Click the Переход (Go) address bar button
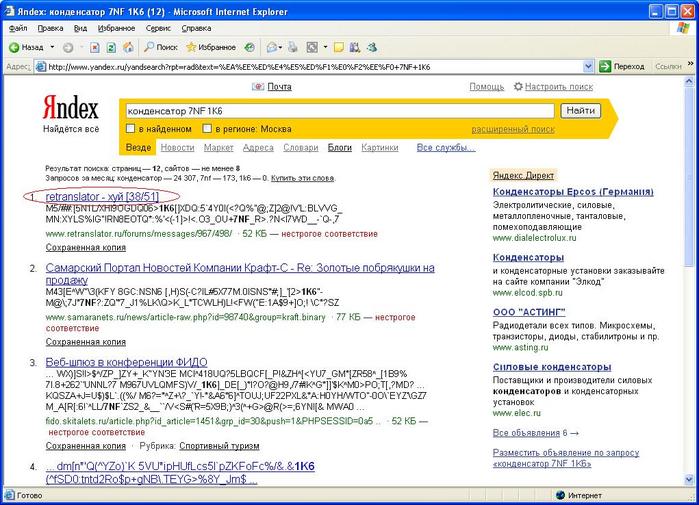 (x=621, y=66)
